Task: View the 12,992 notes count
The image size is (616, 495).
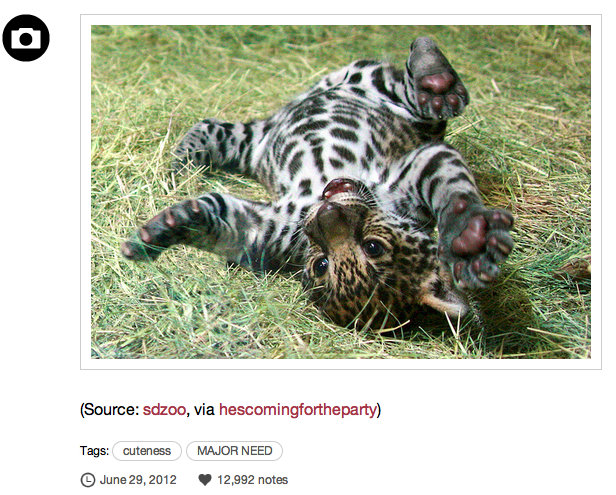Action: pyautogui.click(x=253, y=480)
